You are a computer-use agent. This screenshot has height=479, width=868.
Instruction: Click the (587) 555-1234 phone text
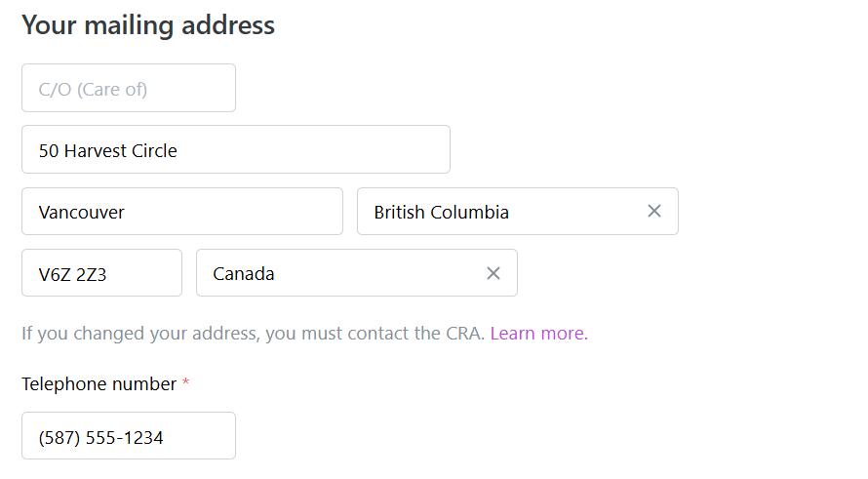click(100, 438)
